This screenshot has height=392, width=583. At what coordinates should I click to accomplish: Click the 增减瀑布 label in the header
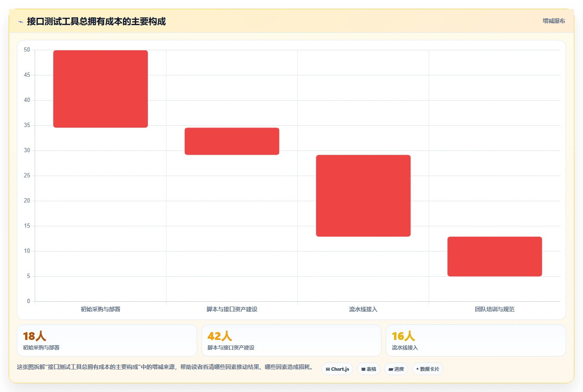(554, 21)
